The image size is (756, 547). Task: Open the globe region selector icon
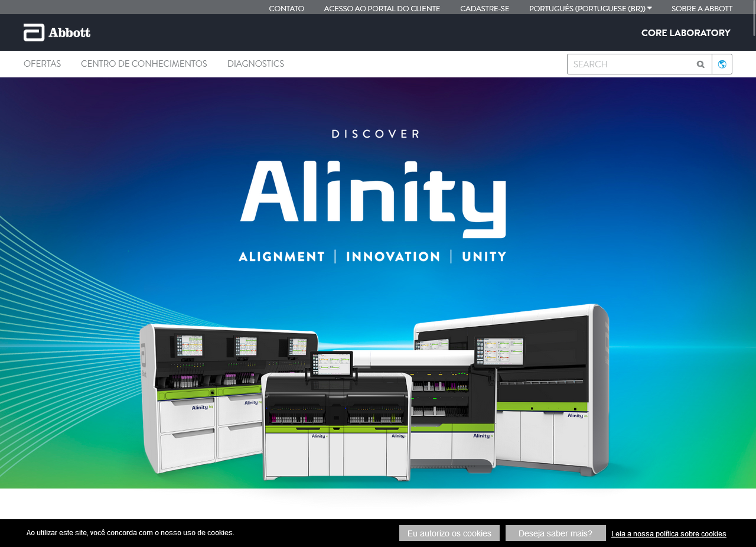click(x=722, y=64)
